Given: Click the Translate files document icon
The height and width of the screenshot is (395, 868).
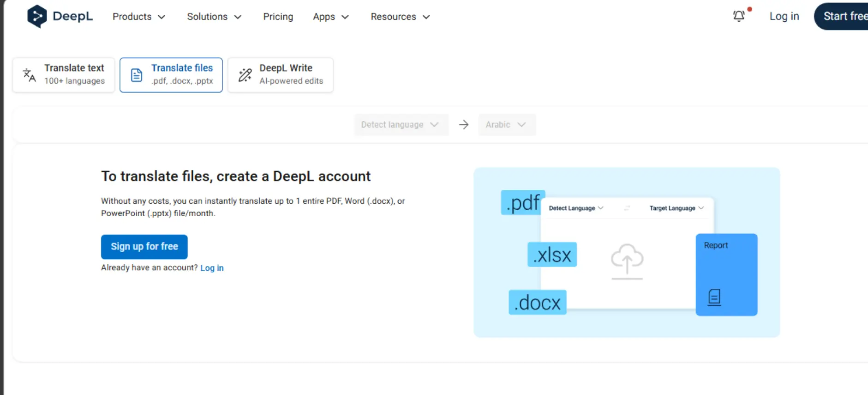Looking at the screenshot, I should click(137, 75).
